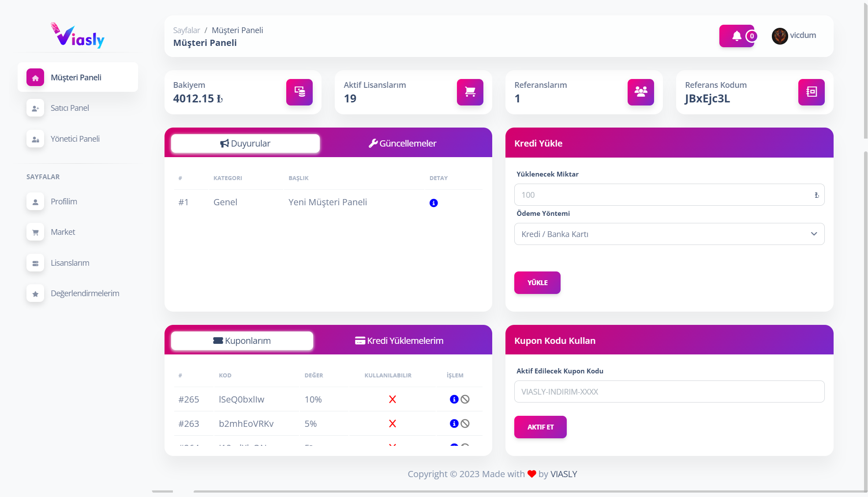Image resolution: width=868 pixels, height=497 pixels.
Task: Select the Kuponlarım tab
Action: 242,341
